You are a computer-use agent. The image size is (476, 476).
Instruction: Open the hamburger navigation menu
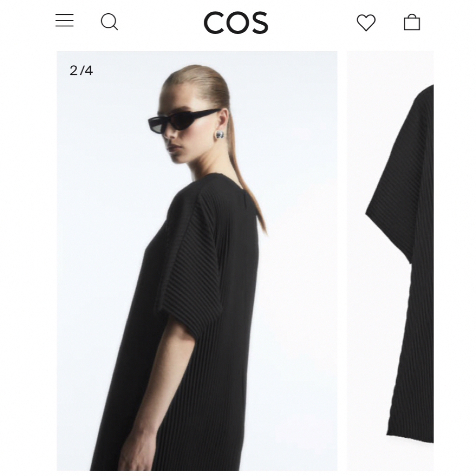pos(64,20)
